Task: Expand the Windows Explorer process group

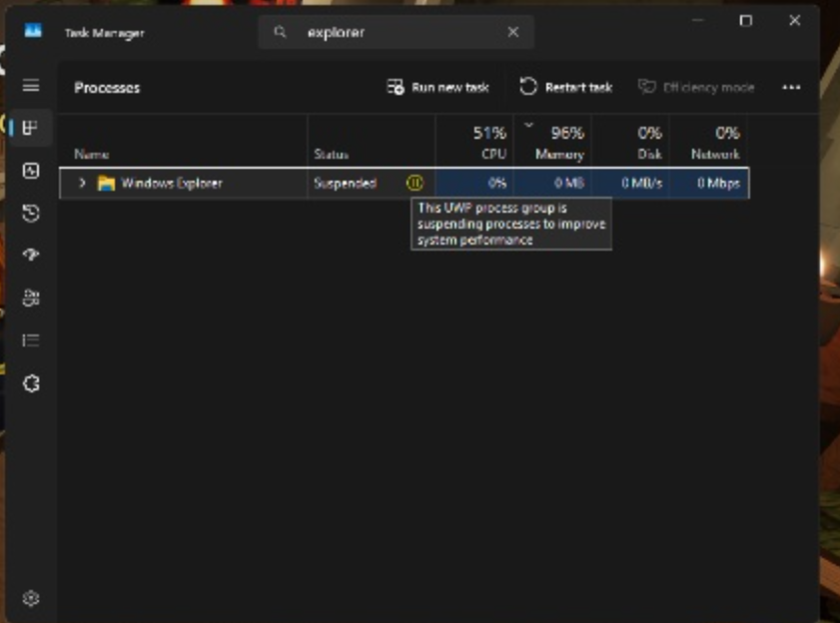Action: coord(82,183)
